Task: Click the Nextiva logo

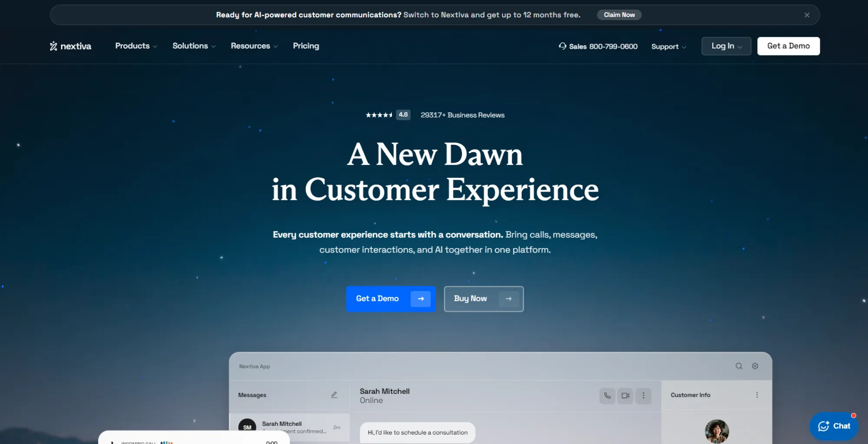Action: pos(70,46)
